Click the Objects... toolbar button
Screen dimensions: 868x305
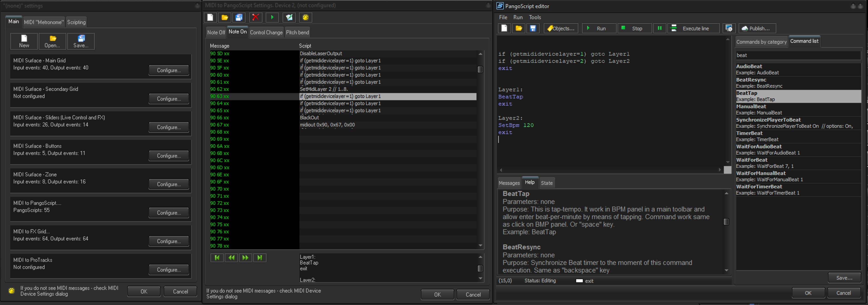pos(561,28)
